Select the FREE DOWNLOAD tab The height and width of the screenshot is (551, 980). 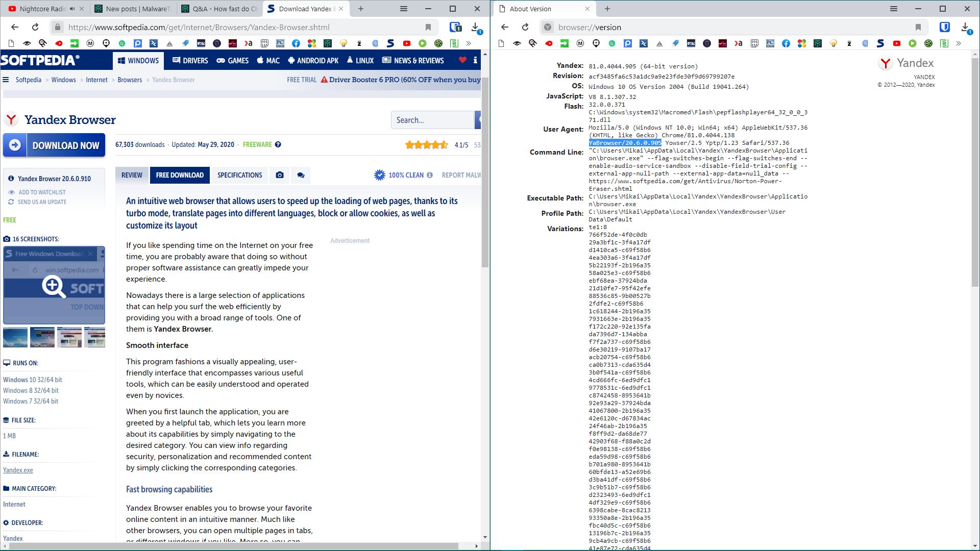click(180, 175)
